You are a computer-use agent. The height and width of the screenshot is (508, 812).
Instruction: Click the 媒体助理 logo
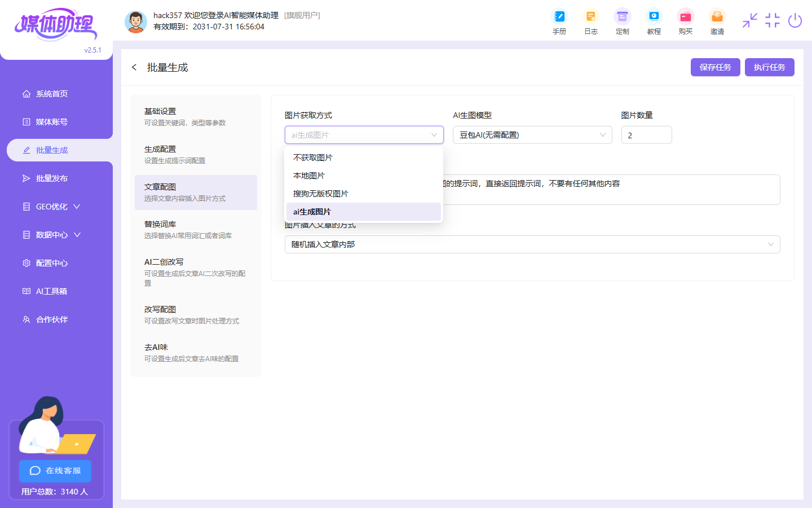(56, 24)
